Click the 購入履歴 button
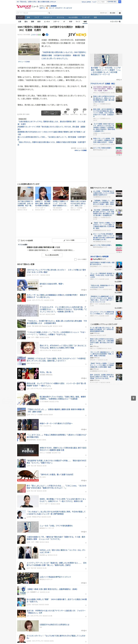 112,13
